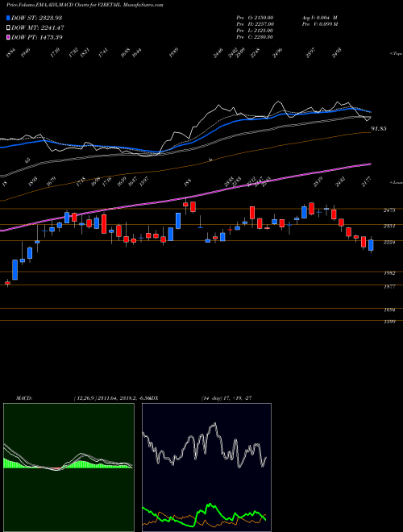The width and height of the screenshot is (403, 532).
Task: Click the tall blue candle at far left
Action: [x=15, y=270]
